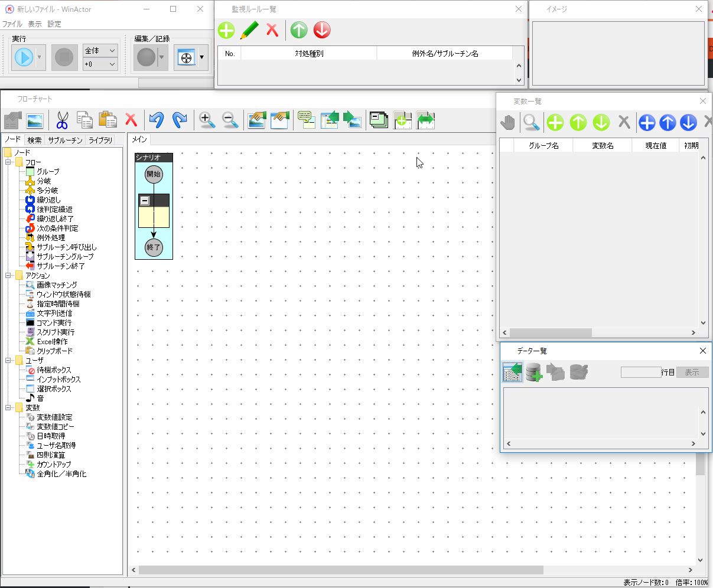This screenshot has height=588, width=713.
Task: Add a group with blue plus in 変数一覧
Action: click(x=647, y=122)
